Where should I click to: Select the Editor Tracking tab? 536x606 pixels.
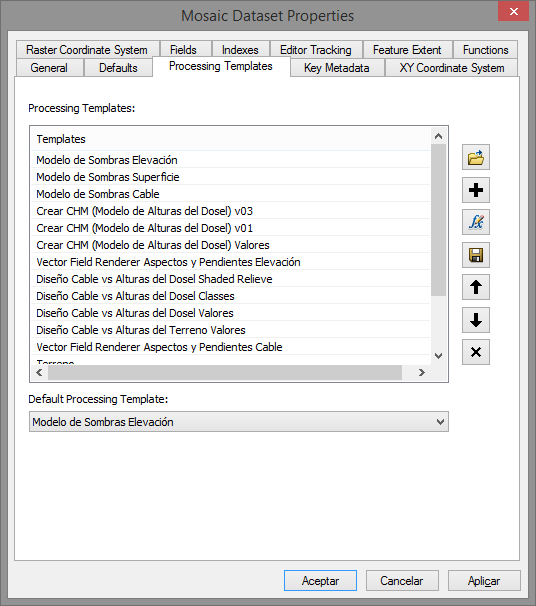tap(316, 50)
